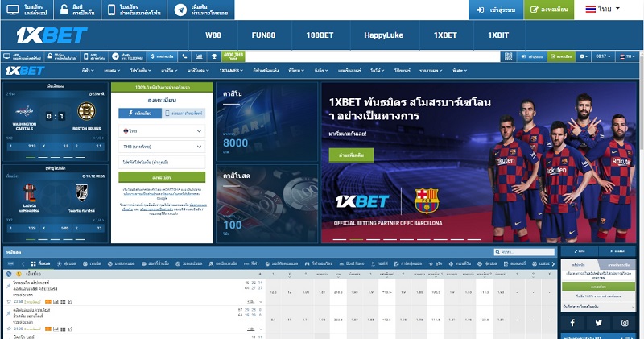This screenshot has width=644, height=339.
Task: Add the 23:58 match to favorites with the star
Action: point(9,301)
